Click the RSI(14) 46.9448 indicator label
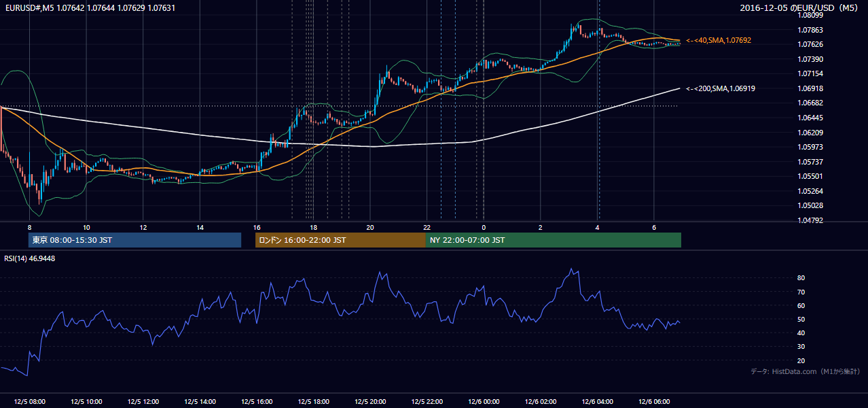Screen dimensions: 868x408 (x=30, y=258)
